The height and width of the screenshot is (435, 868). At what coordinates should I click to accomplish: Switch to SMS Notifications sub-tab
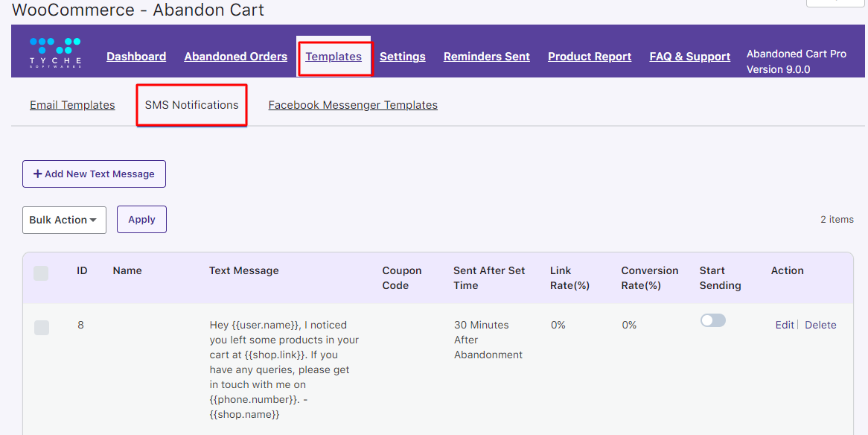coord(191,105)
